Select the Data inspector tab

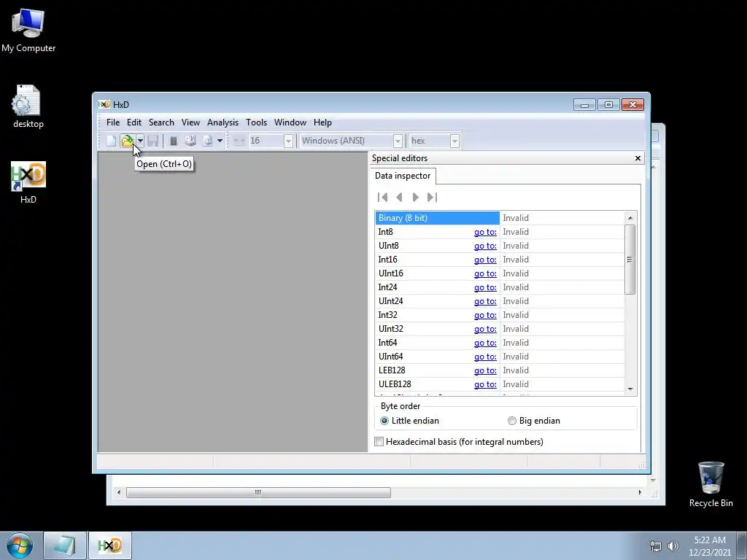403,176
